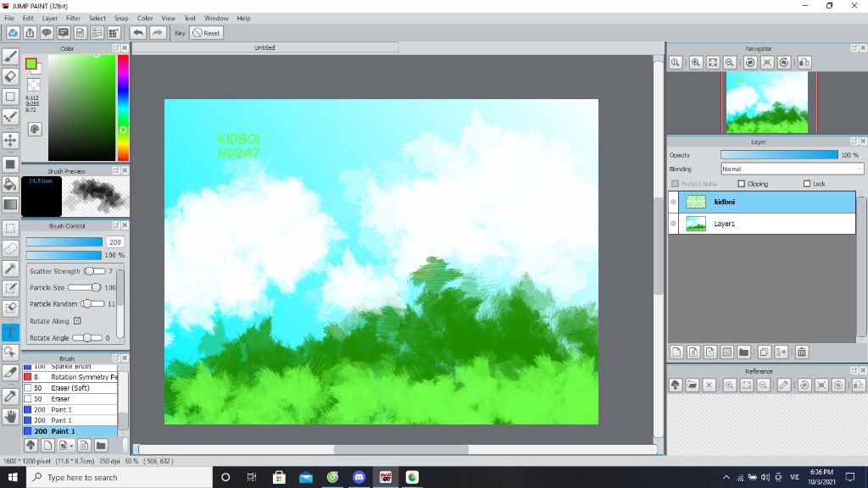Click the export share icon in top toolbar
Screen dimensions: 868x488
click(x=30, y=33)
